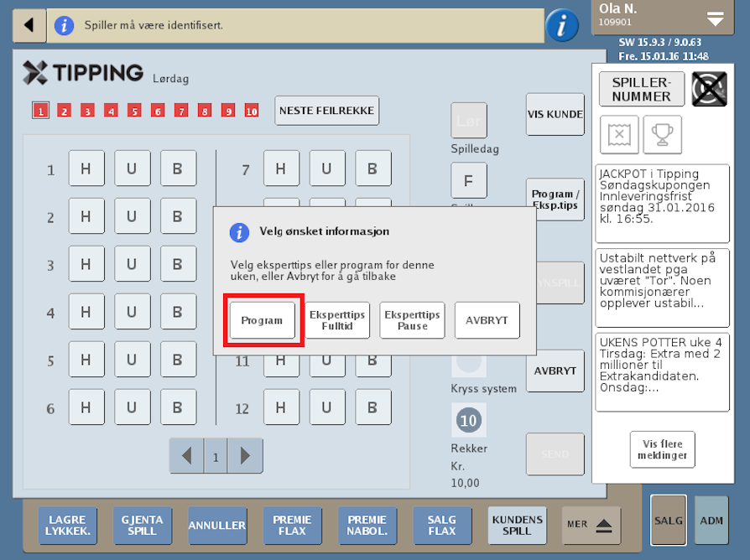Screen dimensions: 750x560
Task: Select red row indicator 3
Action: tap(87, 111)
